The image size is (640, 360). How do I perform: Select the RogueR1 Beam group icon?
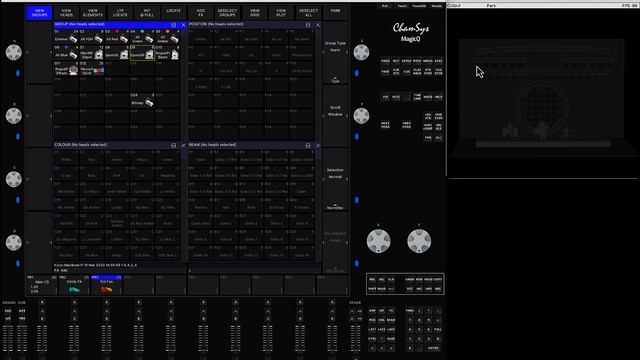click(x=175, y=55)
